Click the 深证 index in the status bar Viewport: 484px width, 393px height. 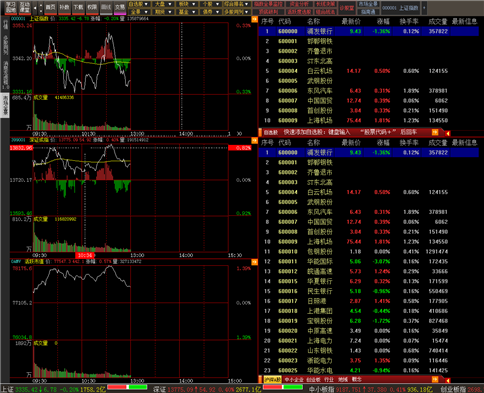(x=207, y=389)
